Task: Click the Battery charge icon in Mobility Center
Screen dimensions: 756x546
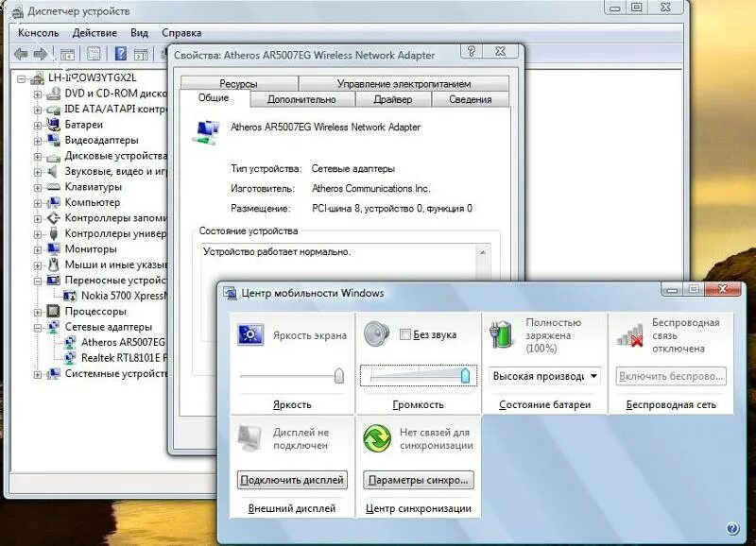Action: coord(502,334)
